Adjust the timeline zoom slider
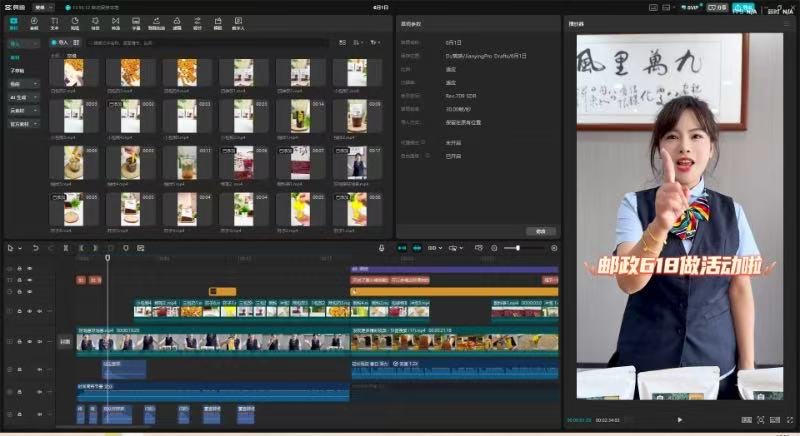This screenshot has height=436, width=800. [517, 247]
